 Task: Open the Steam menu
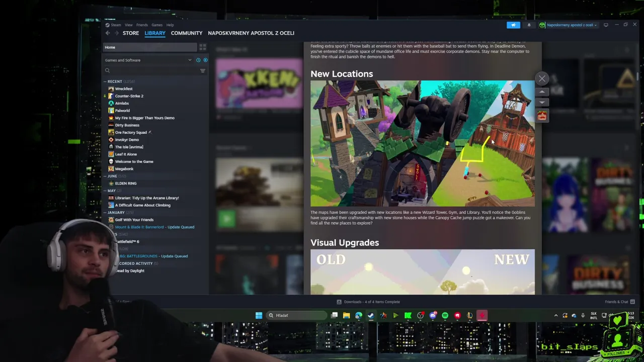(x=116, y=25)
